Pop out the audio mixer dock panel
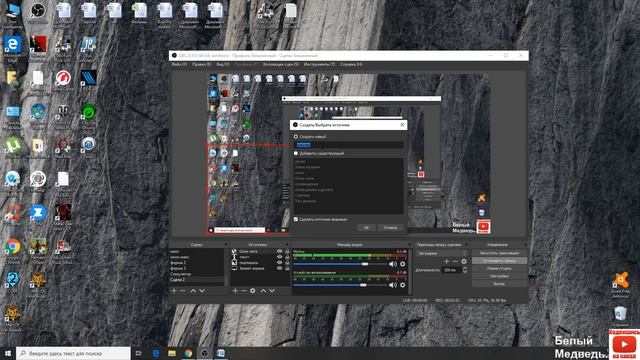640x360 pixels. click(x=409, y=244)
